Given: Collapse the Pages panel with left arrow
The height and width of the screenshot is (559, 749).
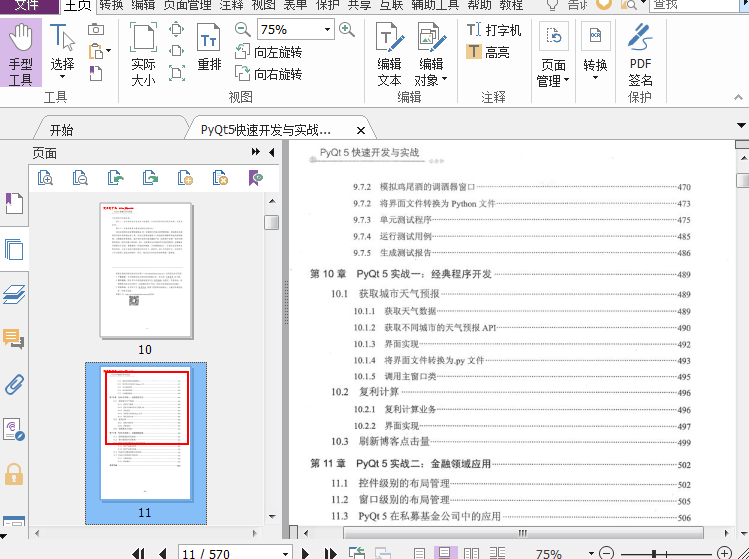Looking at the screenshot, I should pos(272,152).
